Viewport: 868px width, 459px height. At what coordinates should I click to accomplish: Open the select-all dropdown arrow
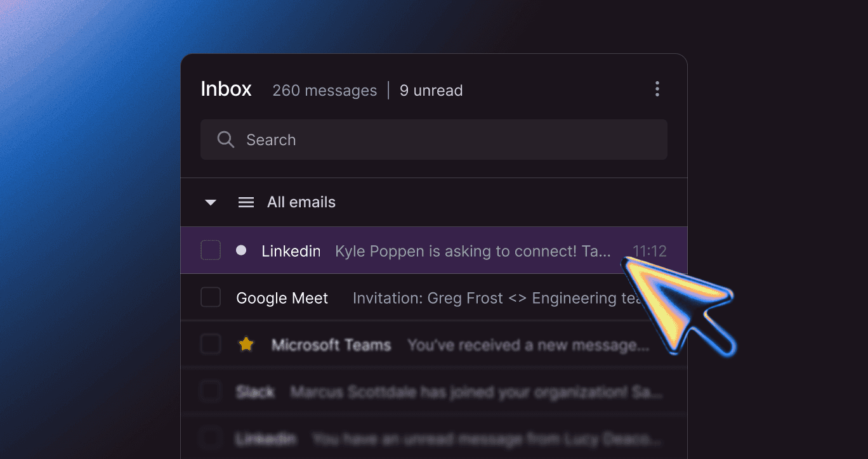pos(210,202)
